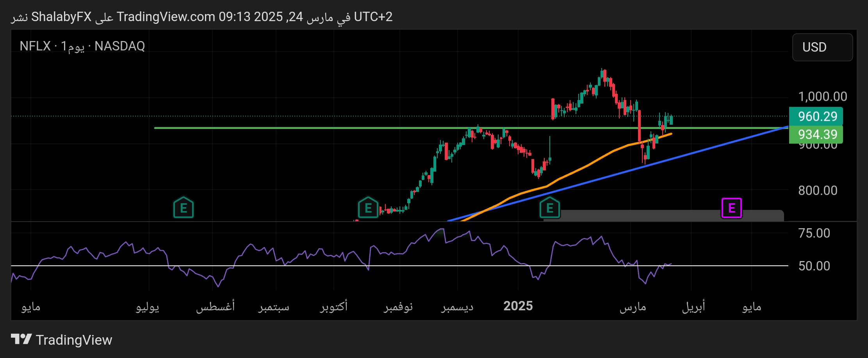Click ShalabyFX author name in header
The image size is (868, 358).
click(61, 17)
